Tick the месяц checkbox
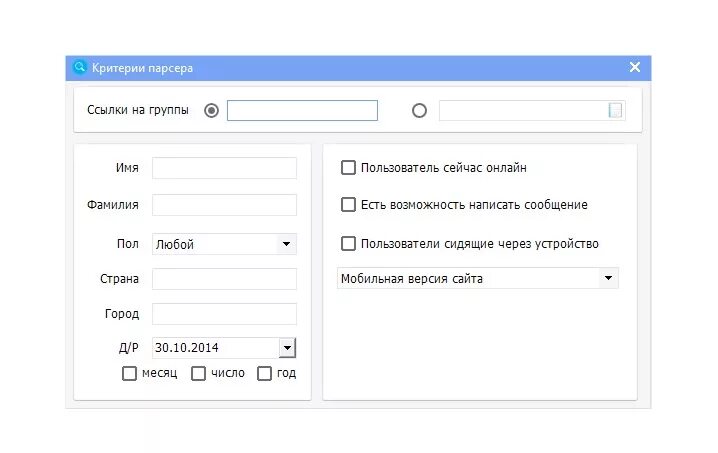This screenshot has height=453, width=718. (x=129, y=373)
